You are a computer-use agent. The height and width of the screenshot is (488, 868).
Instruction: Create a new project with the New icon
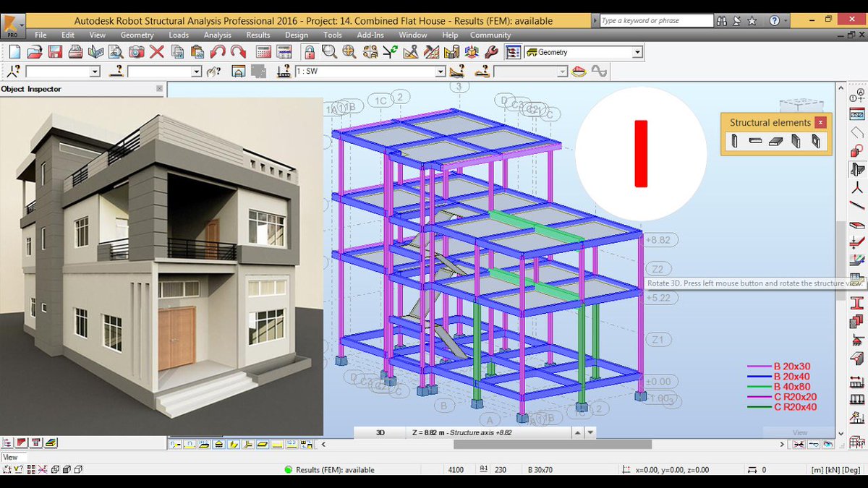(x=14, y=52)
